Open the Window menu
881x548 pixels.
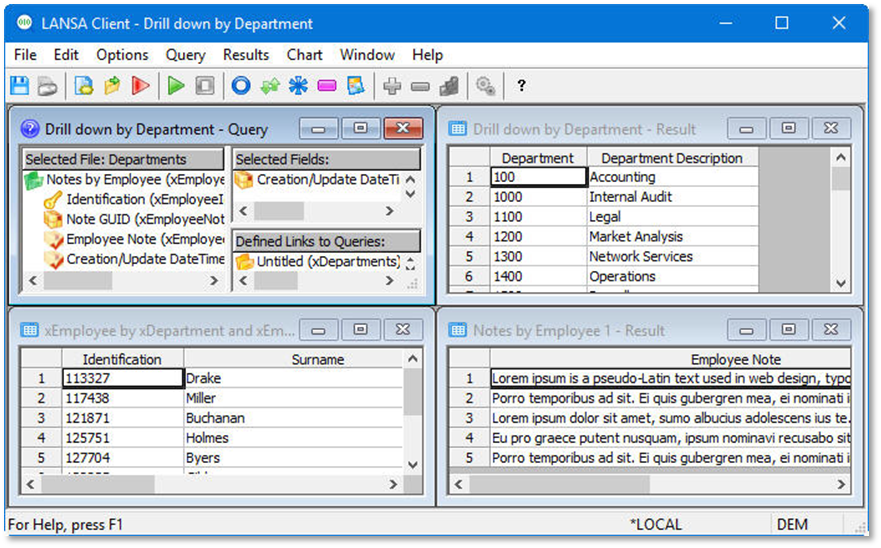(x=367, y=55)
